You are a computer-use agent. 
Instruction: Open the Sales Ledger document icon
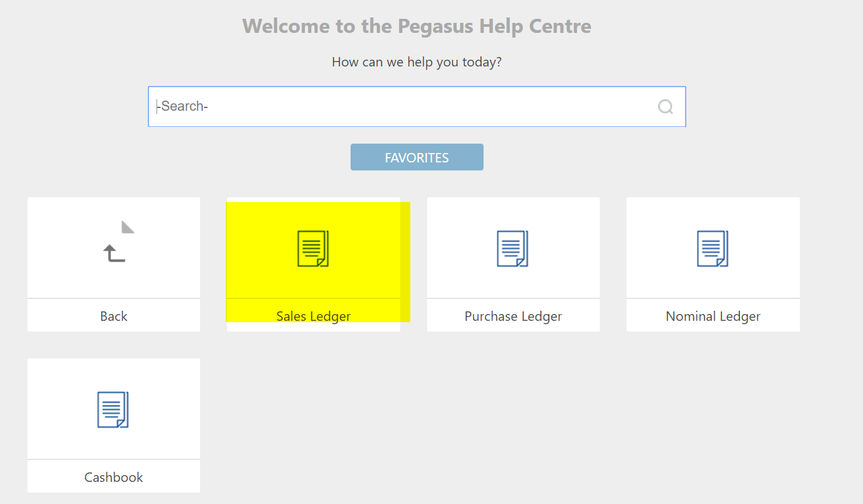click(313, 248)
